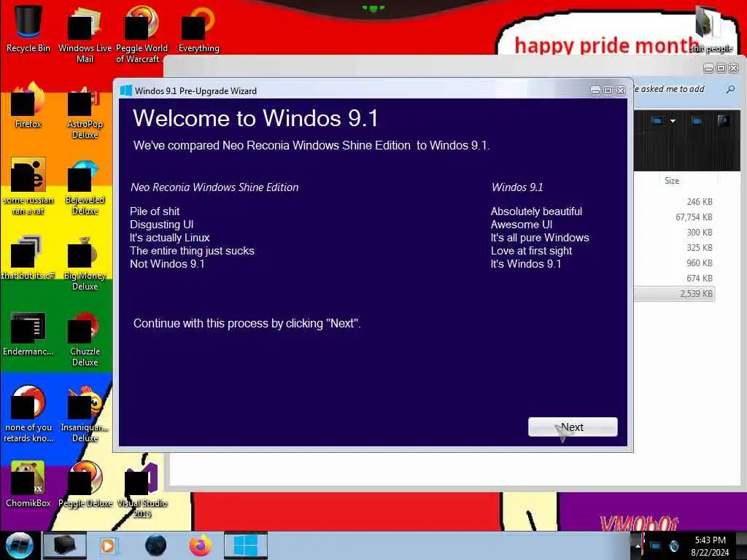747x560 pixels.
Task: Launch the media player taskbar icon
Action: point(108,545)
